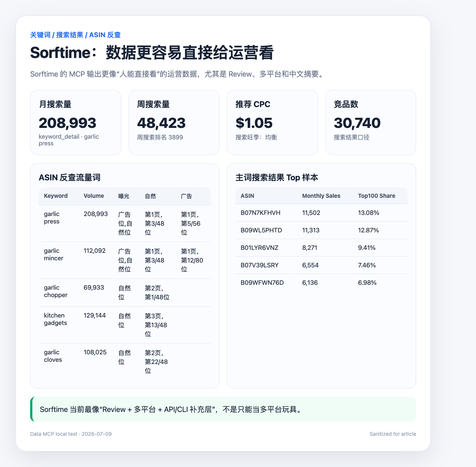Click natural rank '第2页, 第22/48位'
Image resolution: width=476 pixels, height=467 pixels.
click(156, 362)
